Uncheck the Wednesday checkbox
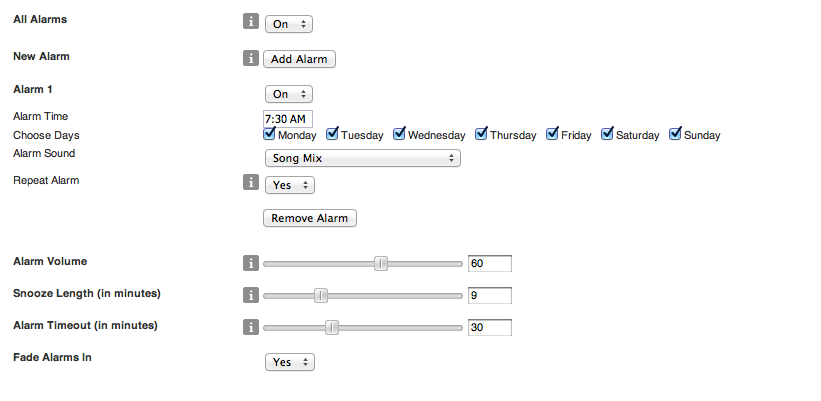 (x=399, y=134)
